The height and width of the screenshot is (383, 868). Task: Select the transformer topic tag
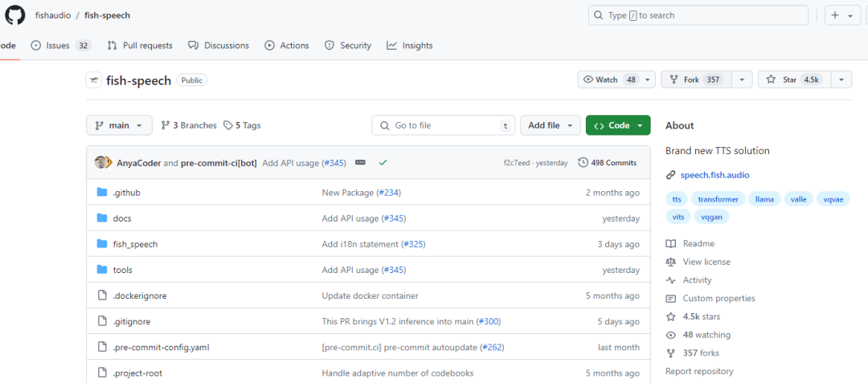[718, 199]
